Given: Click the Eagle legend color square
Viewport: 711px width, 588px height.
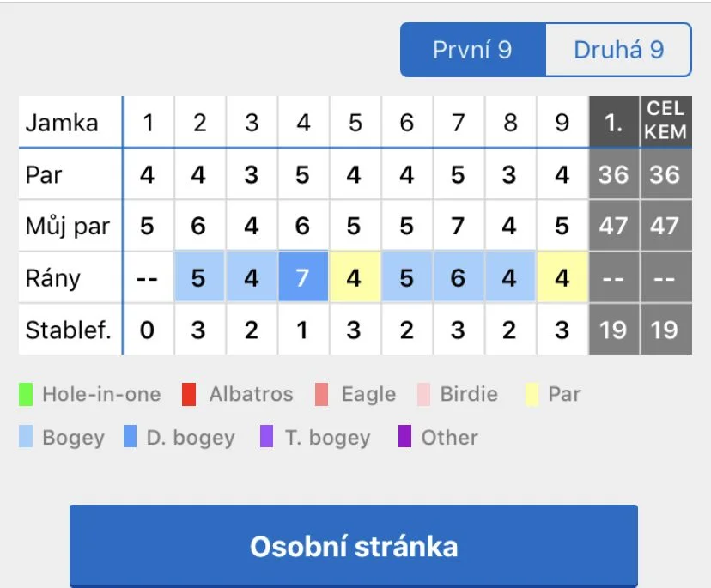Looking at the screenshot, I should point(321,394).
